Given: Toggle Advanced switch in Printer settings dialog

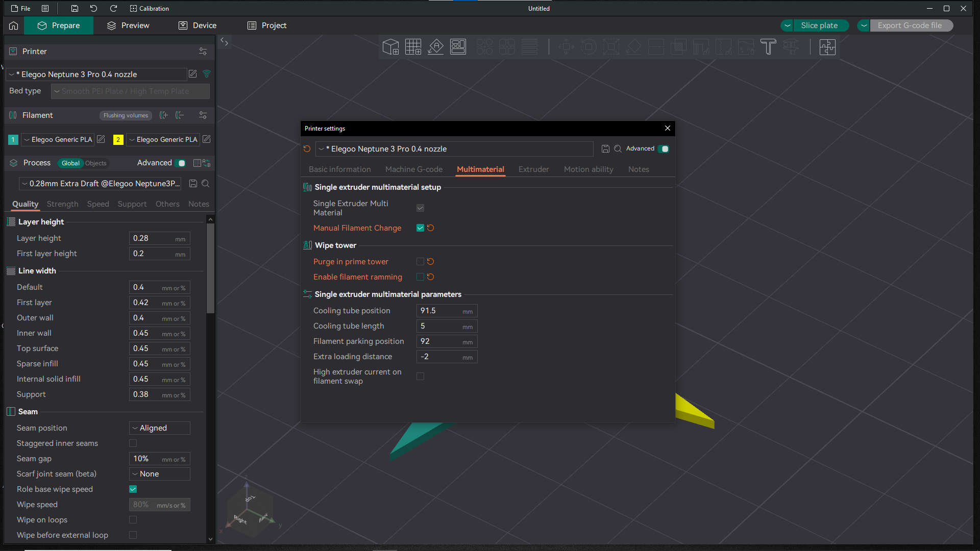Looking at the screenshot, I should [x=664, y=148].
